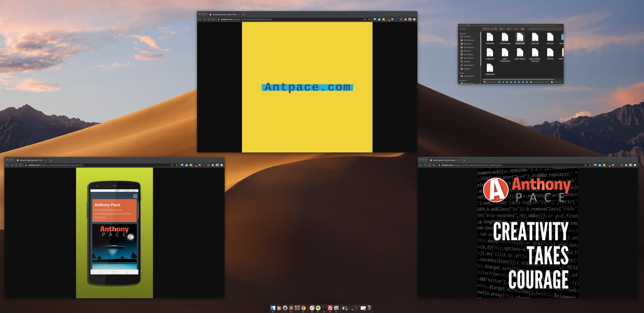Open extensions puzzle icon in anthonypace.png window
The image size is (644, 313).
[x=405, y=19]
